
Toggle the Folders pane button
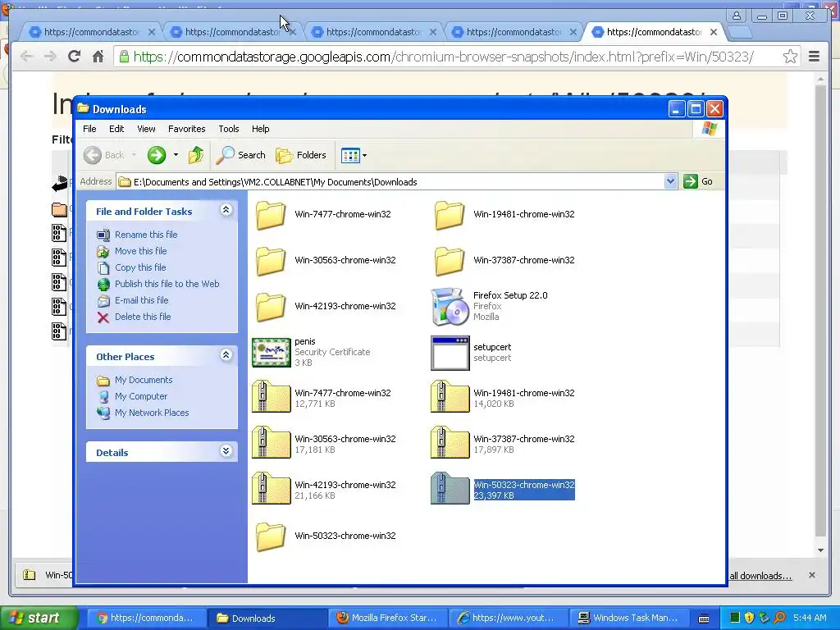300,155
